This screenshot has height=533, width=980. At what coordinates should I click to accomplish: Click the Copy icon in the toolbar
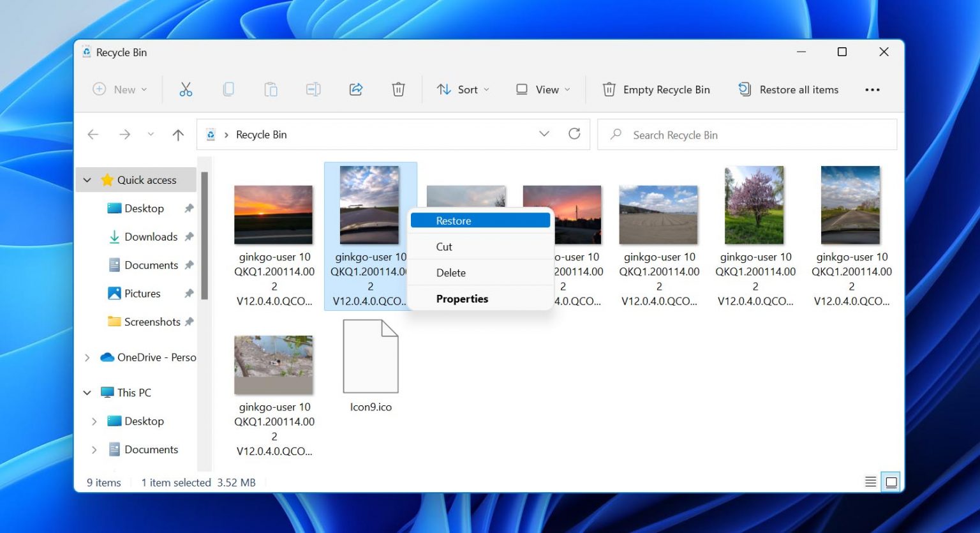coord(228,89)
